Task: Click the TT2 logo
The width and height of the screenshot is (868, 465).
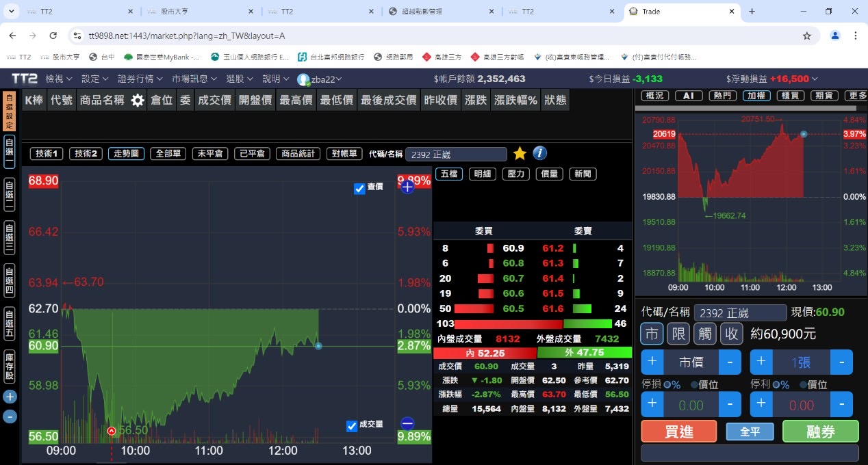Action: (x=24, y=79)
